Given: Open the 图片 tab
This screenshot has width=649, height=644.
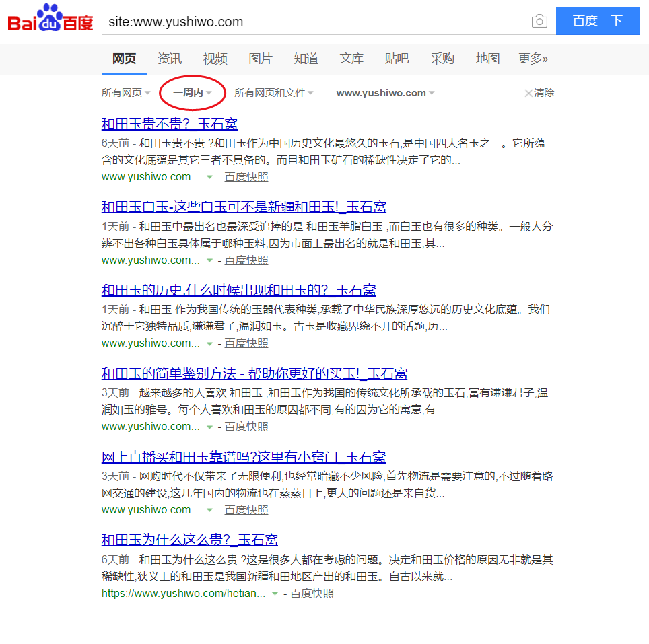Looking at the screenshot, I should pyautogui.click(x=261, y=59).
